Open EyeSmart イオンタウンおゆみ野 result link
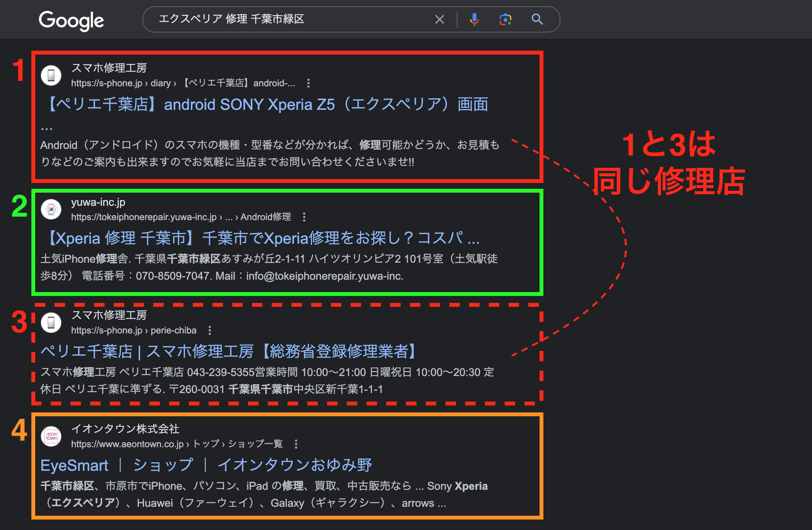This screenshot has height=530, width=812. click(x=206, y=465)
